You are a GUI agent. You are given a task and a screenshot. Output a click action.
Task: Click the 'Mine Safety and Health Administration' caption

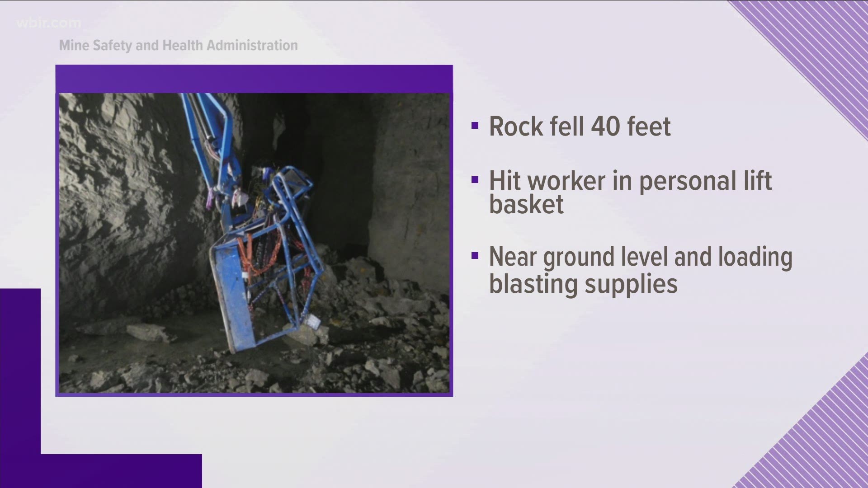pyautogui.click(x=178, y=45)
